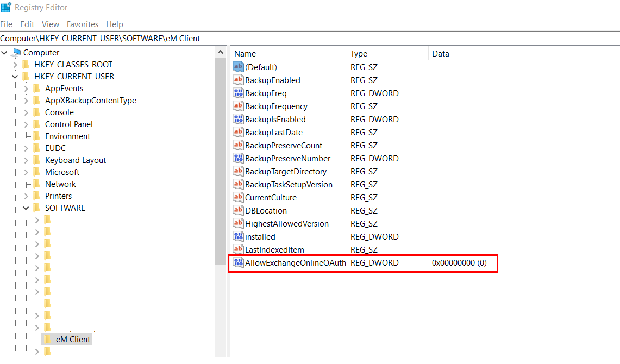This screenshot has height=364, width=620.
Task: Open the File menu
Action: [7, 24]
